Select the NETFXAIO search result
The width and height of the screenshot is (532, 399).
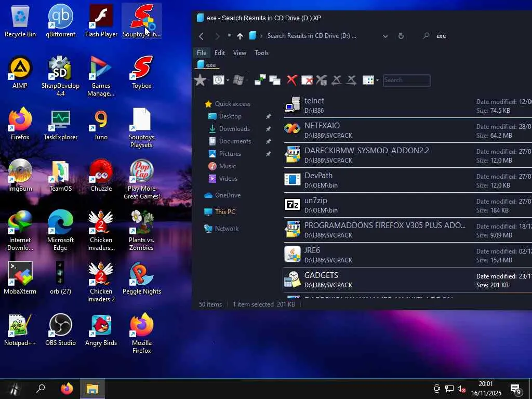click(x=408, y=130)
